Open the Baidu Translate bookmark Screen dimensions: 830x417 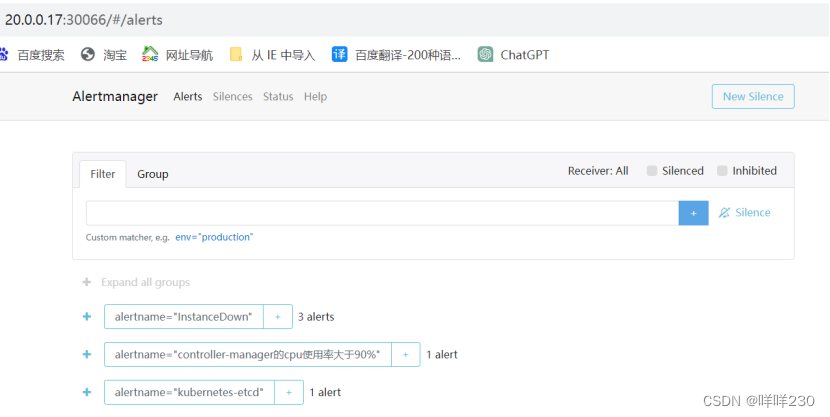(x=396, y=55)
